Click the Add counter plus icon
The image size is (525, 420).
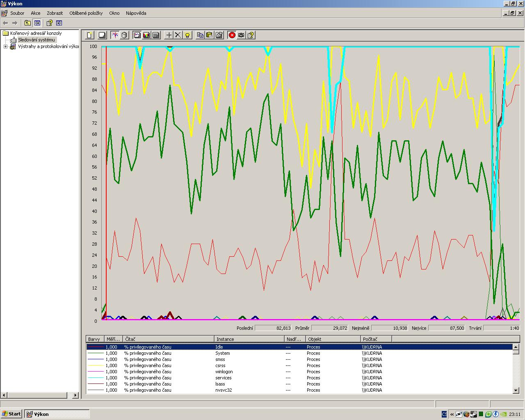tap(169, 35)
